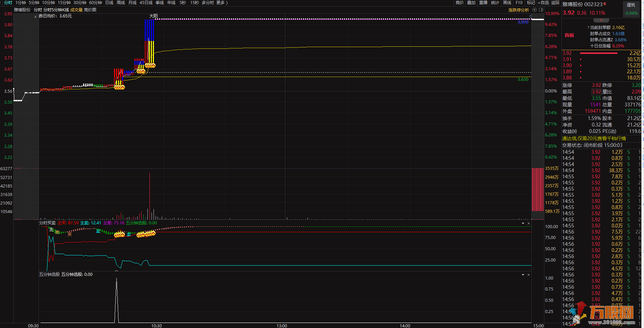The image size is (644, 328).
Task: Select the 季线 quarterly chart
Action: point(160,3)
